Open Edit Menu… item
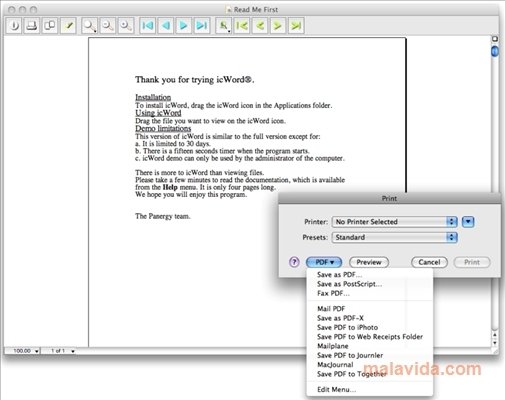 369,389
